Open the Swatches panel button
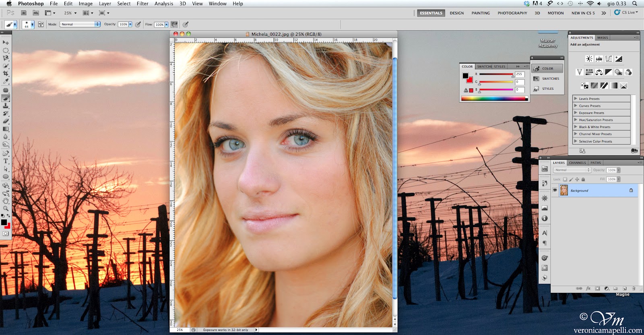Image resolution: width=644 pixels, height=335 pixels. coord(547,79)
